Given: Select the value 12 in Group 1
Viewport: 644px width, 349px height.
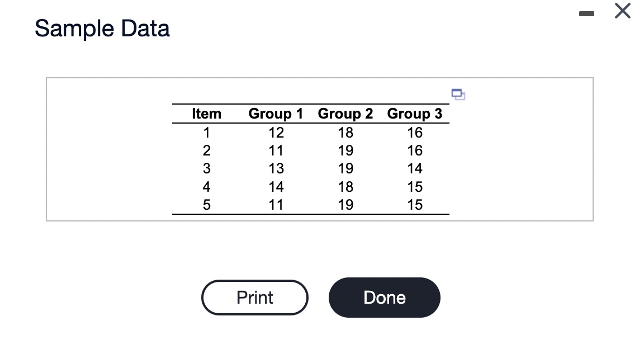Looking at the screenshot, I should (x=276, y=133).
